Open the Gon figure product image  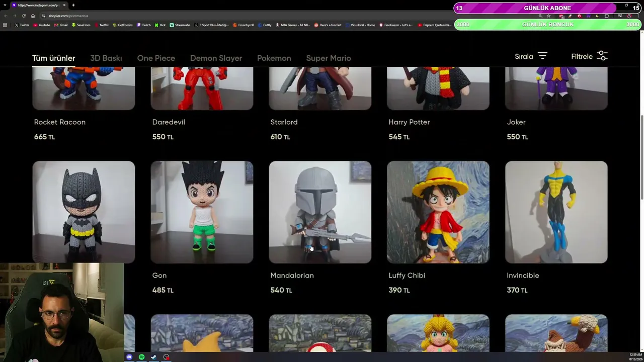202,212
